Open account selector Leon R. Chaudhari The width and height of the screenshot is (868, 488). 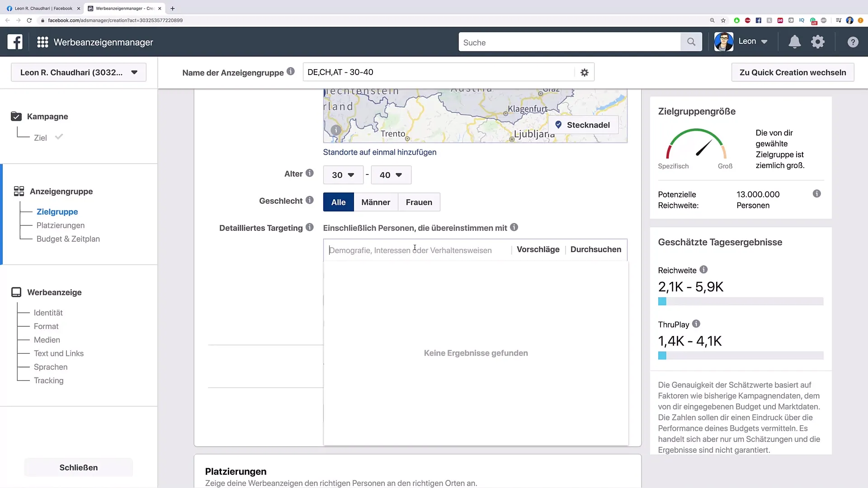click(79, 72)
